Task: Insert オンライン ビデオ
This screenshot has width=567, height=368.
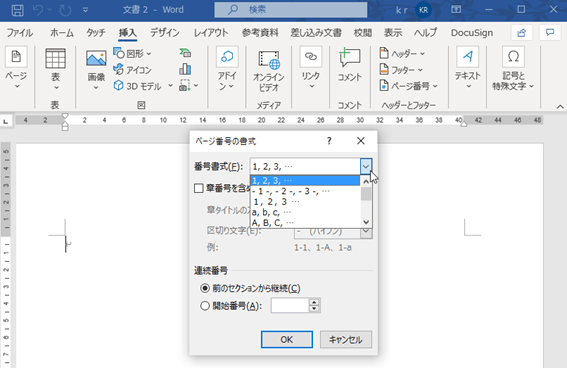Action: pyautogui.click(x=269, y=71)
